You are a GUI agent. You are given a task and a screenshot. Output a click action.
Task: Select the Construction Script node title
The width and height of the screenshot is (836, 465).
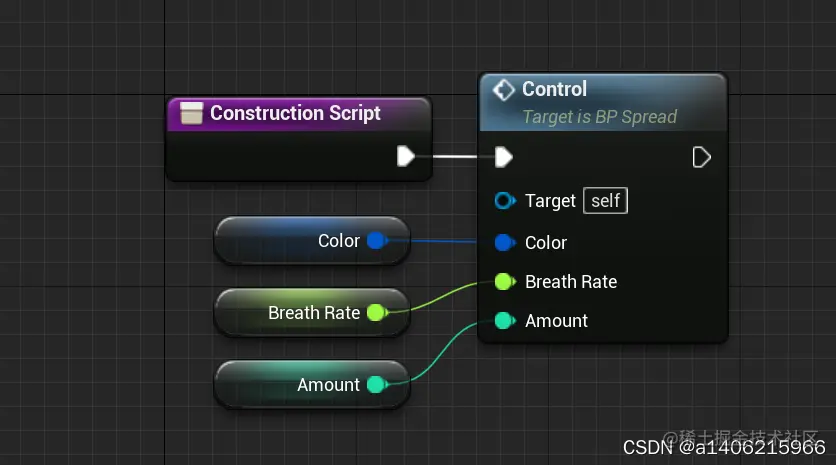coord(295,113)
